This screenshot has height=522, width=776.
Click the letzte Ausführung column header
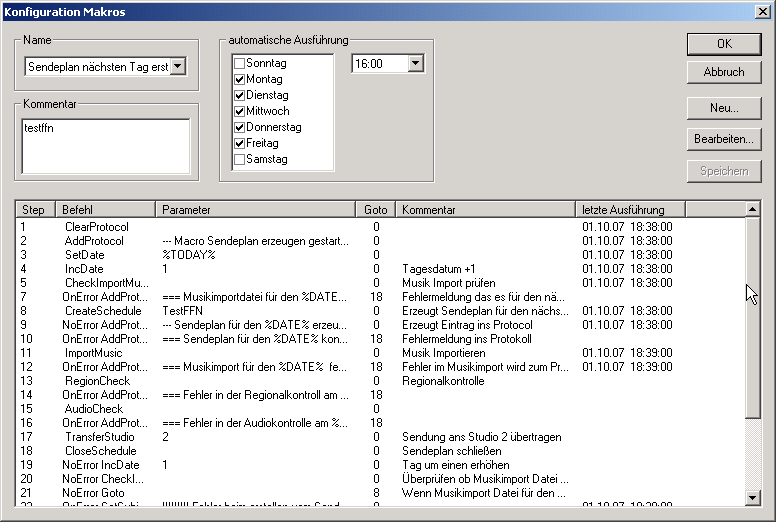point(630,210)
